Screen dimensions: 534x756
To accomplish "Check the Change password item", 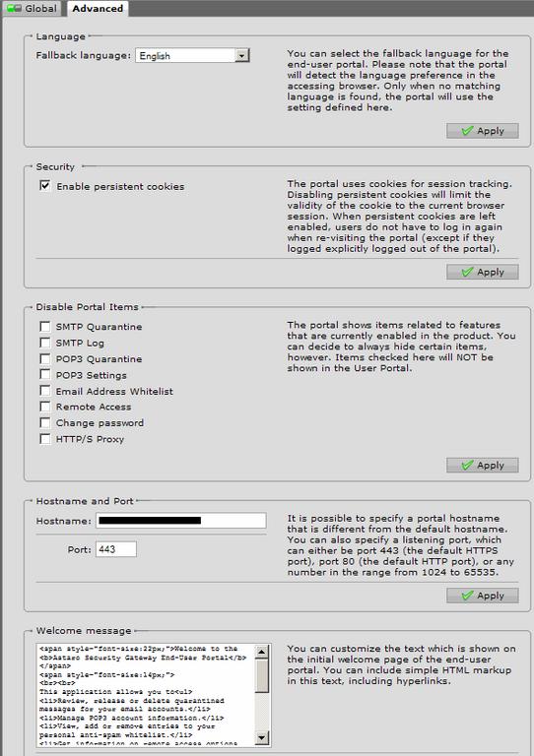I will (45, 423).
